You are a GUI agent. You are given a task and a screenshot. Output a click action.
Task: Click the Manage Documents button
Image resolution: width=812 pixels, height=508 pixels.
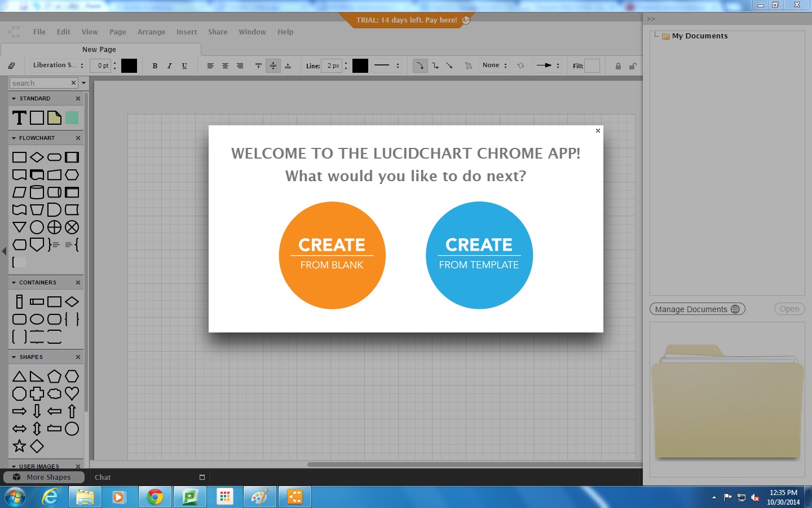[698, 309]
